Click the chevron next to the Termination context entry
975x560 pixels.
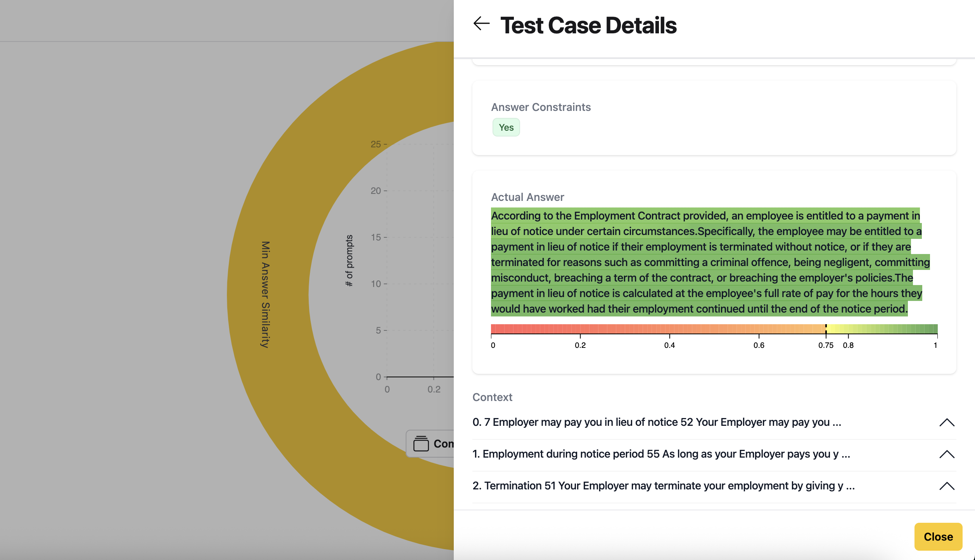coord(947,486)
